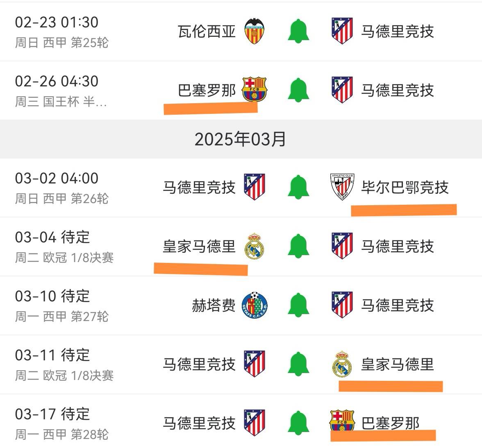The image size is (482, 448).
Task: Click the 2025年03月 month header
Action: [241, 139]
